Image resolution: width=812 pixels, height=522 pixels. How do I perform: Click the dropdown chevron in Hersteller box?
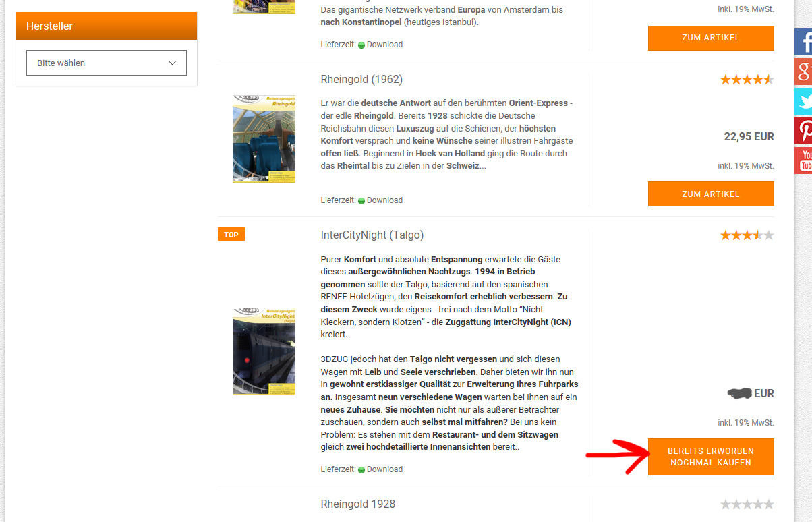tap(173, 63)
